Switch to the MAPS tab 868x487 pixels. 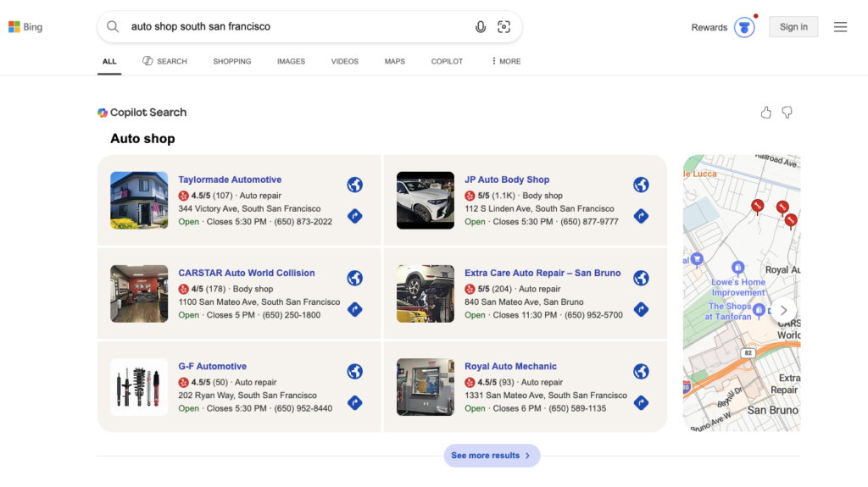(395, 62)
